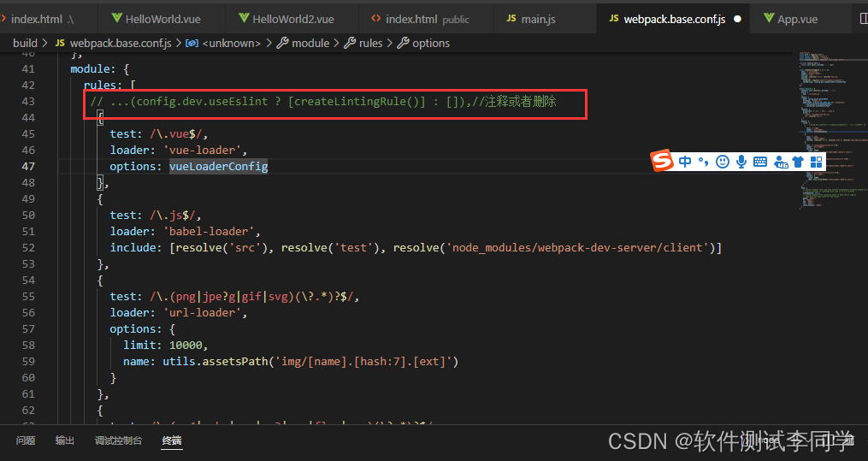The image size is (868, 461).
Task: Open the Sogou skin shirt icon
Action: (x=798, y=162)
